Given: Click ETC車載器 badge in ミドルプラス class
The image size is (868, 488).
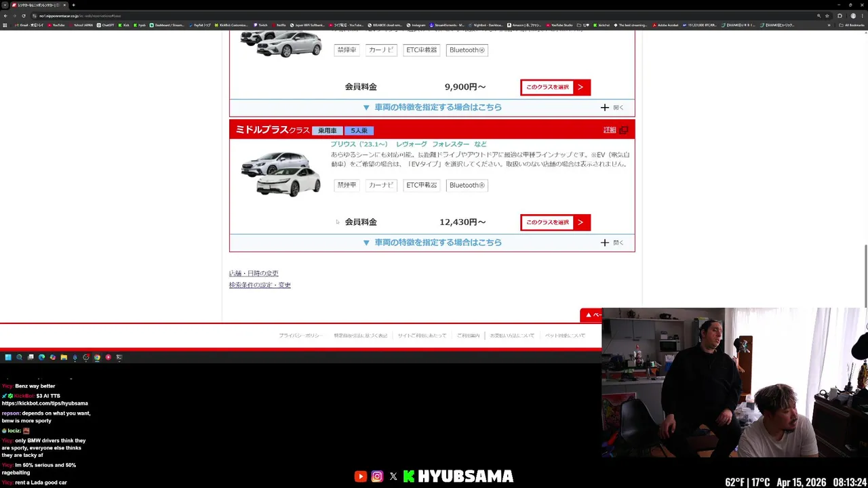Looking at the screenshot, I should pyautogui.click(x=422, y=185).
